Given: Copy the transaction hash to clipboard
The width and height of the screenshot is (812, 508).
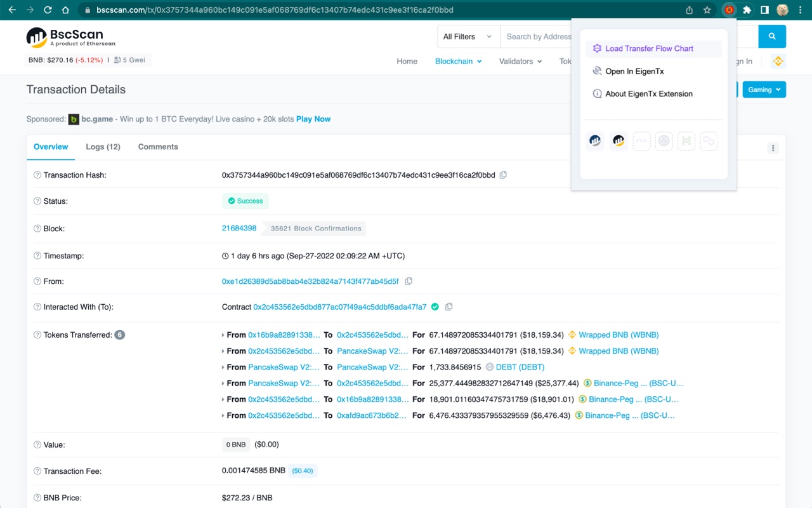Looking at the screenshot, I should coord(503,175).
